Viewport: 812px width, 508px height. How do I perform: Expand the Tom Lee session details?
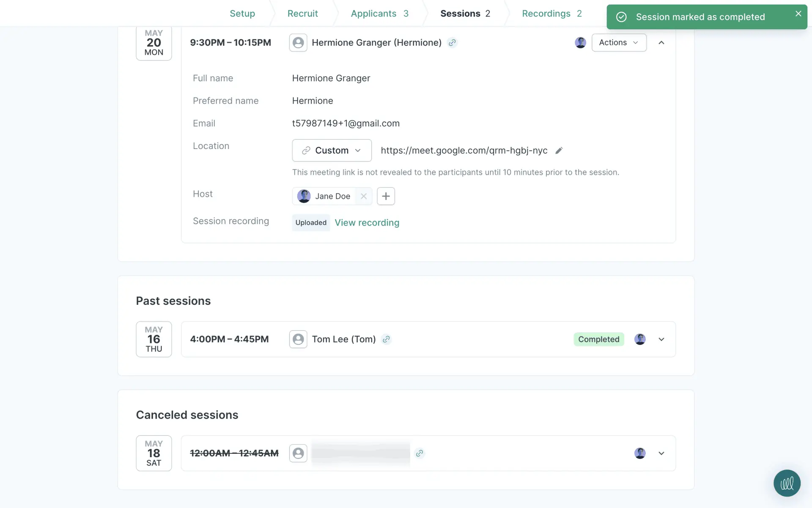[661, 339]
